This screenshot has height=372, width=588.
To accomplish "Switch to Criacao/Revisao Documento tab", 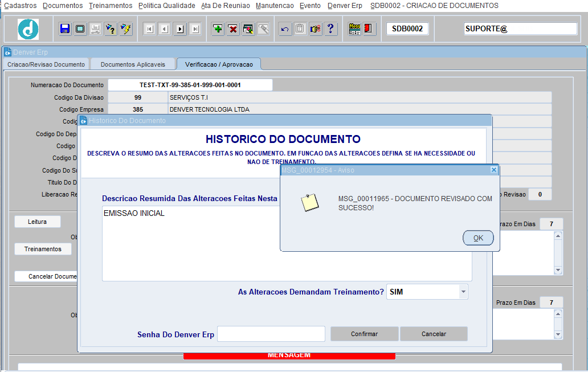I will pyautogui.click(x=46, y=64).
